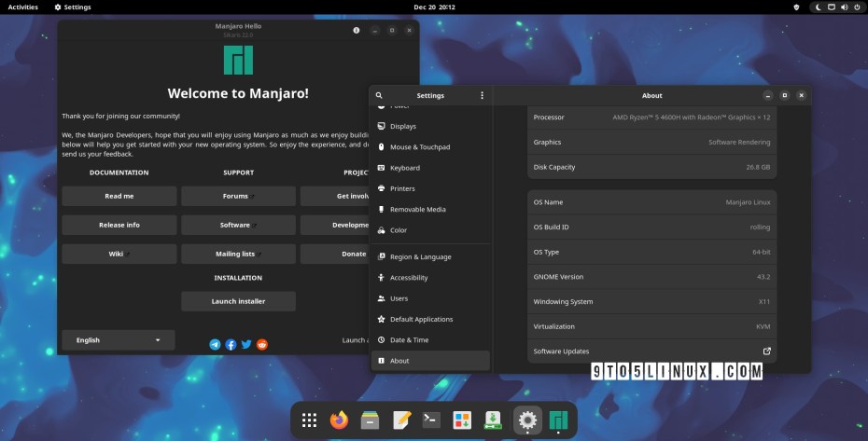Open Wiki link in Manjaro Hello

click(119, 254)
